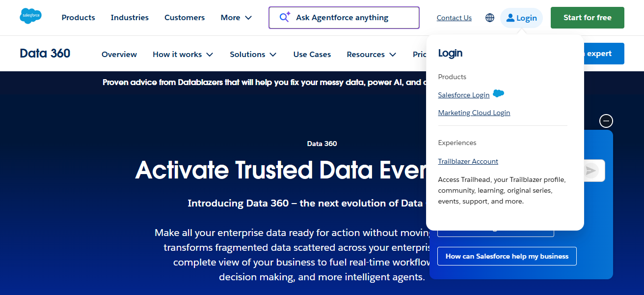Open the Use Cases tab
The width and height of the screenshot is (644, 295).
(x=312, y=54)
